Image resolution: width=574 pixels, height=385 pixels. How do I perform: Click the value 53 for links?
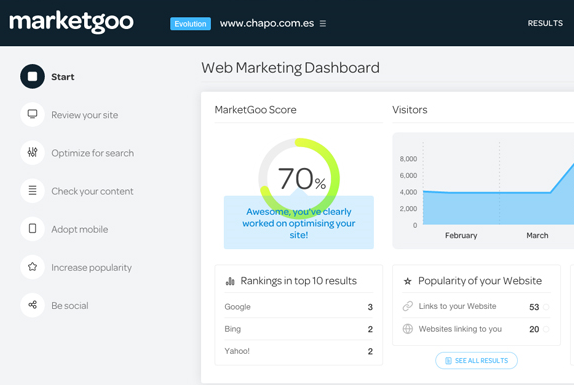coord(534,307)
